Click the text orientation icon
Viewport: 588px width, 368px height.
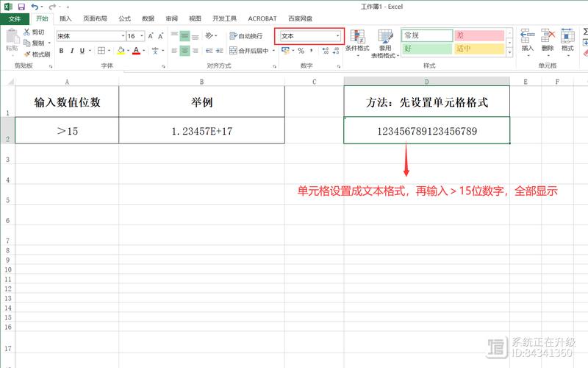[209, 35]
